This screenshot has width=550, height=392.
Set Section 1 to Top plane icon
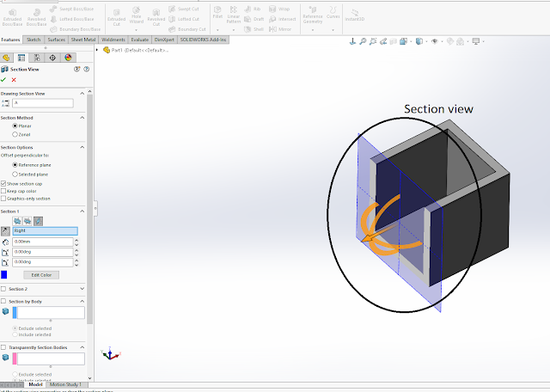pos(27,221)
